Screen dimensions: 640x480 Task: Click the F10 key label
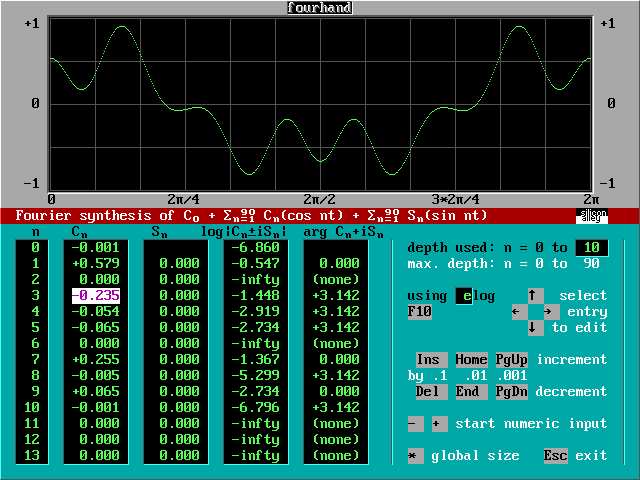420,312
